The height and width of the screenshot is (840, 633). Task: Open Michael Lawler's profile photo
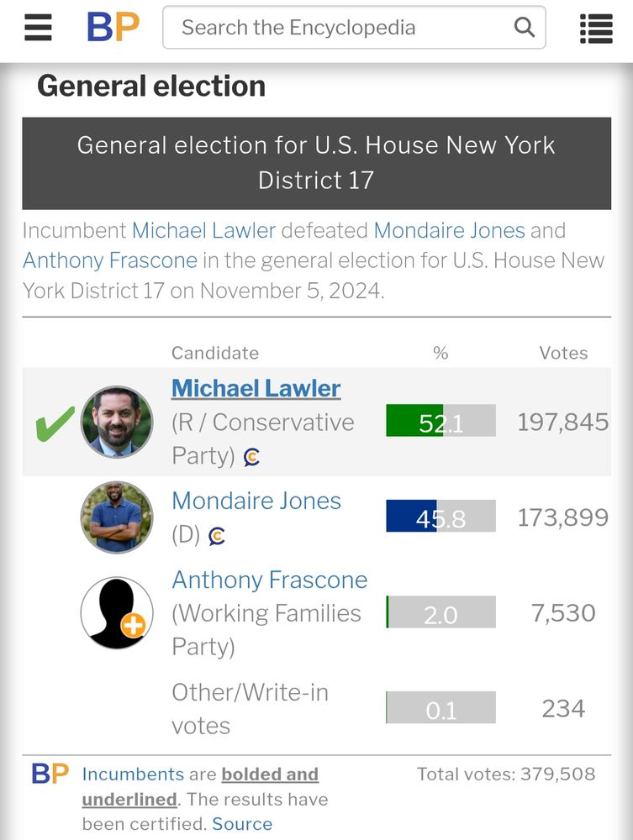[x=117, y=423]
